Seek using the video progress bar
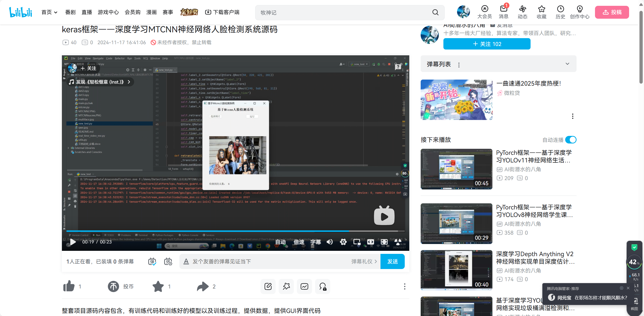644x316 pixels. [x=235, y=231]
